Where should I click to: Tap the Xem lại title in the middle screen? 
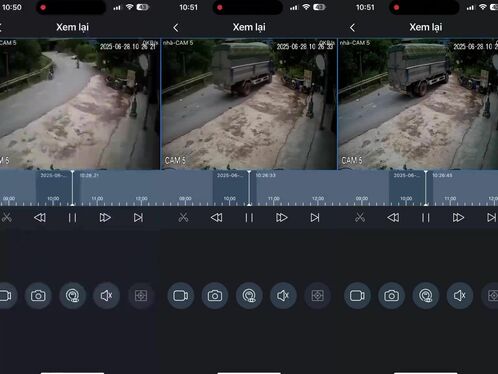click(249, 27)
